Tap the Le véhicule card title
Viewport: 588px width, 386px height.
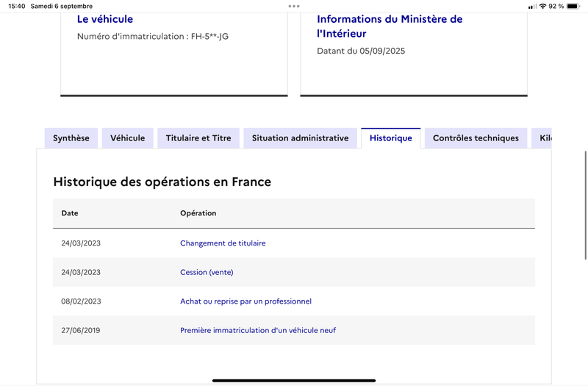105,19
